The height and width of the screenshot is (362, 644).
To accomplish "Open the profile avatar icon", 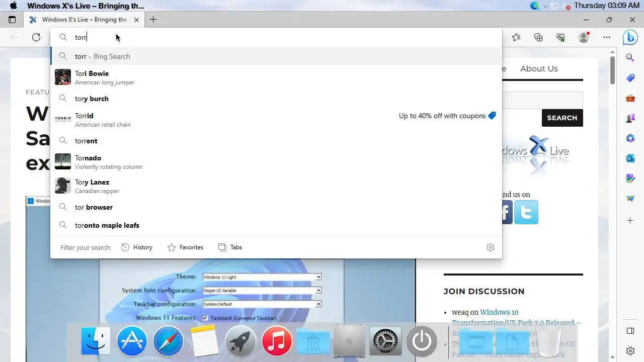I will click(584, 37).
